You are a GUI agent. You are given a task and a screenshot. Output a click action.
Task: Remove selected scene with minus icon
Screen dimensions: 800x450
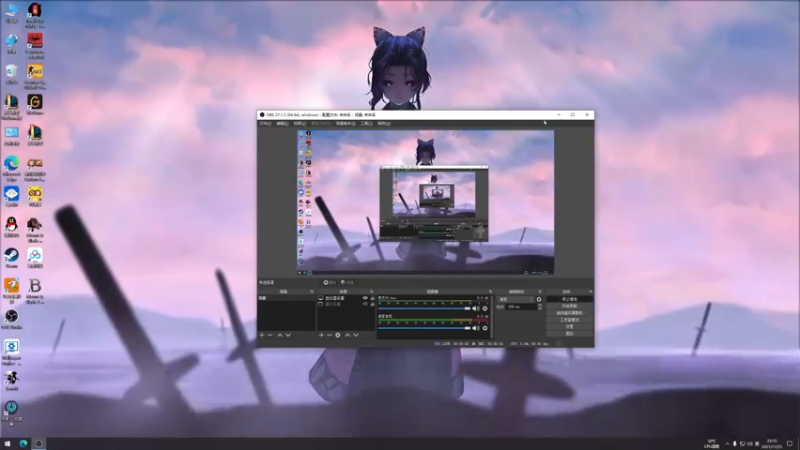click(x=270, y=335)
